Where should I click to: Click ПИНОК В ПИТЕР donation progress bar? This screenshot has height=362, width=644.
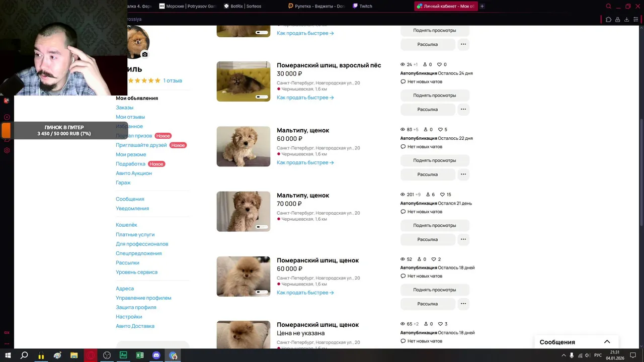click(64, 131)
